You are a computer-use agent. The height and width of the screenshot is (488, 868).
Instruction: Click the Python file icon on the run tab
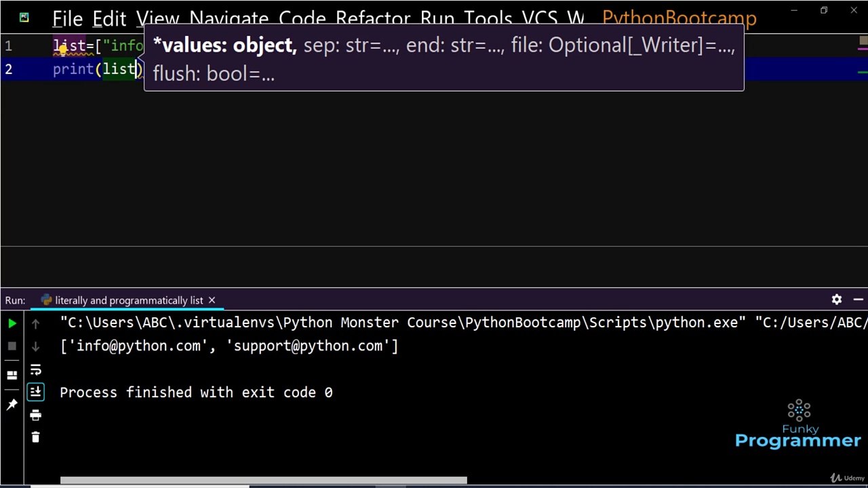pos(46,300)
